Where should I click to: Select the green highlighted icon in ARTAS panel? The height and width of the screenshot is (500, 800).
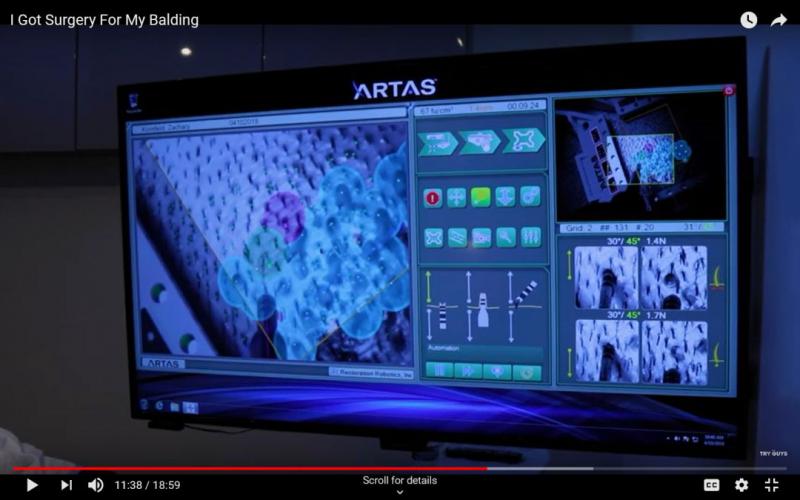click(481, 197)
